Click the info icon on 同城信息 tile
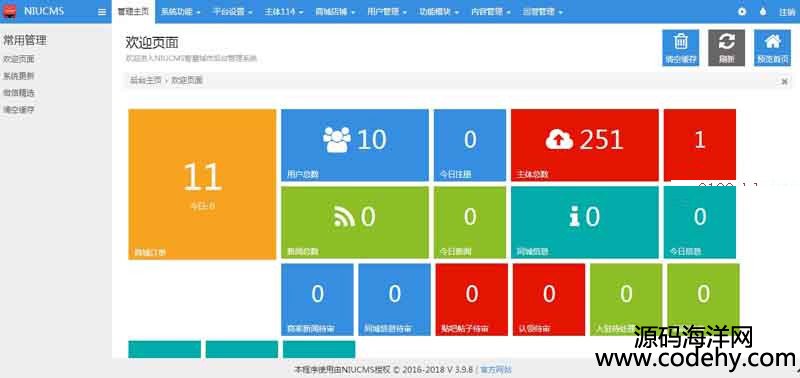 [574, 217]
